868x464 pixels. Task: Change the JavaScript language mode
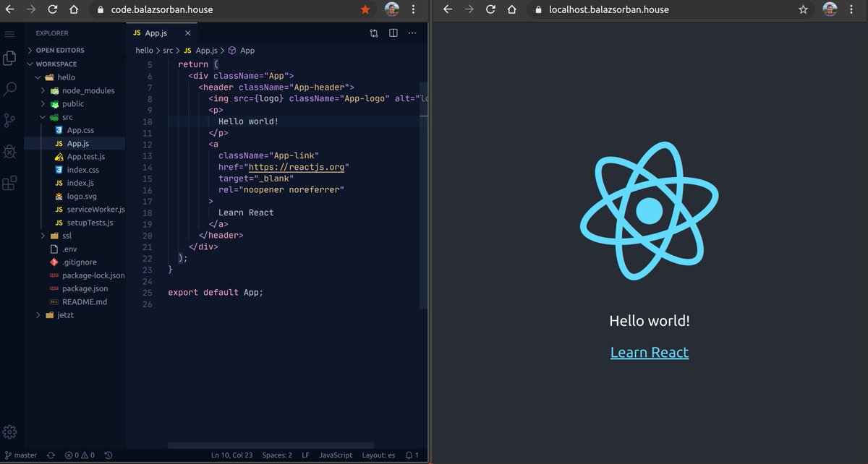pyautogui.click(x=336, y=455)
